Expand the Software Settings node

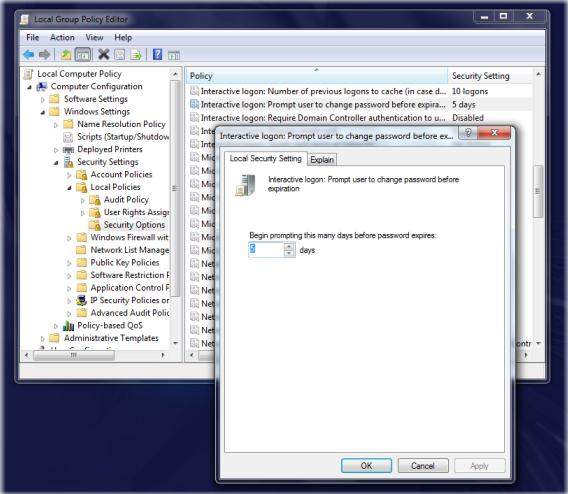43,99
